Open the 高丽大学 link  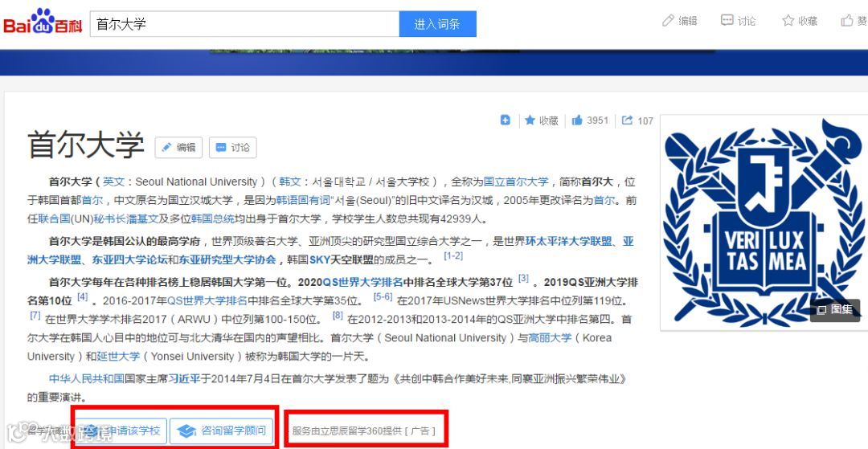[551, 338]
